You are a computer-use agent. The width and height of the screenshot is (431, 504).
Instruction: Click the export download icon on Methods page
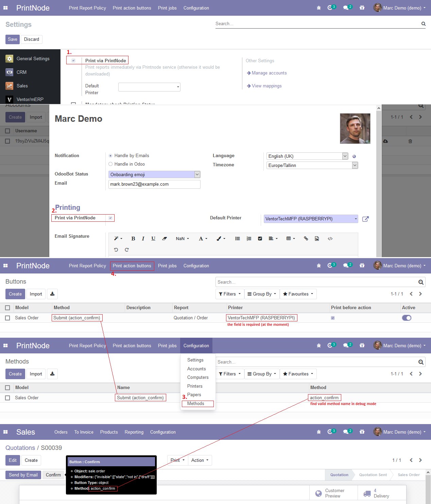(52, 374)
